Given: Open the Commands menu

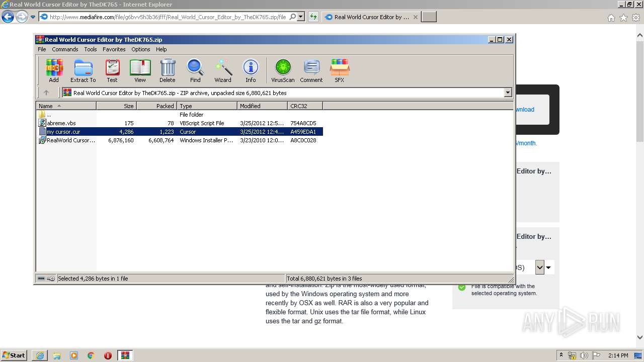Looking at the screenshot, I should [65, 49].
